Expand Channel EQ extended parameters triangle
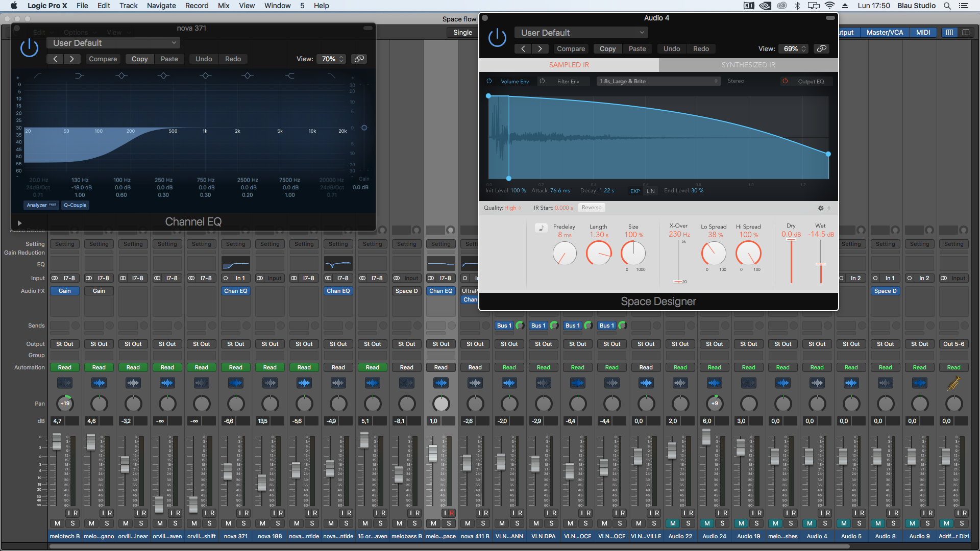 pyautogui.click(x=19, y=223)
